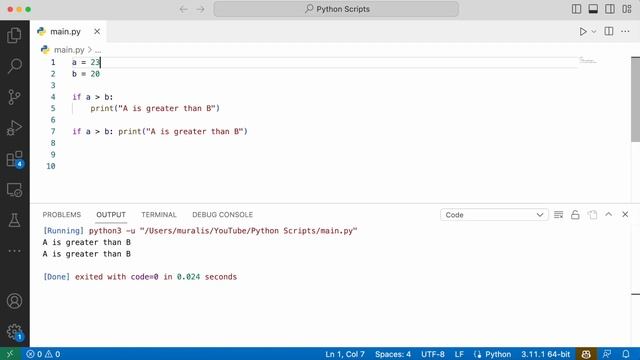Image resolution: width=640 pixels, height=360 pixels.
Task: Click the print statement on line 5
Action: point(155,109)
